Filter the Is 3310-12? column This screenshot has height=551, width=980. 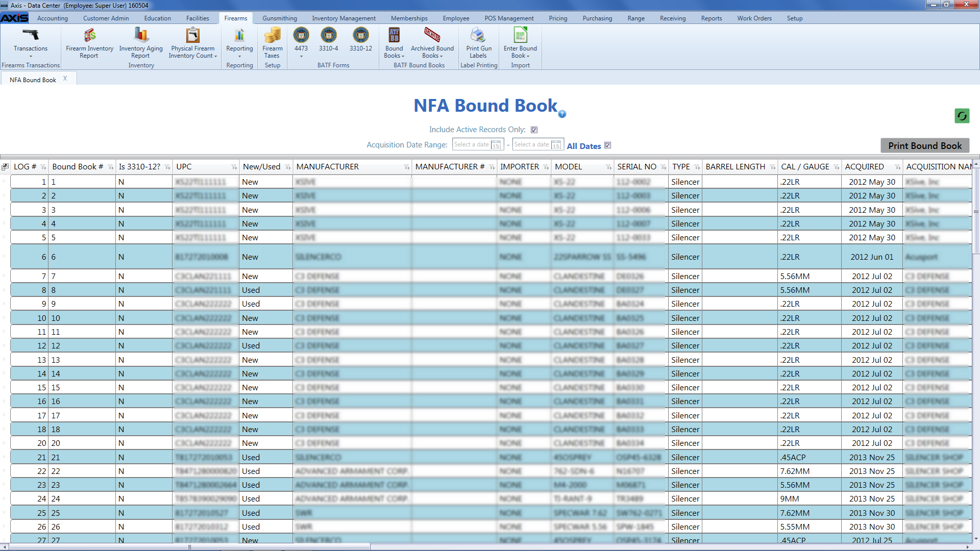pyautogui.click(x=167, y=167)
